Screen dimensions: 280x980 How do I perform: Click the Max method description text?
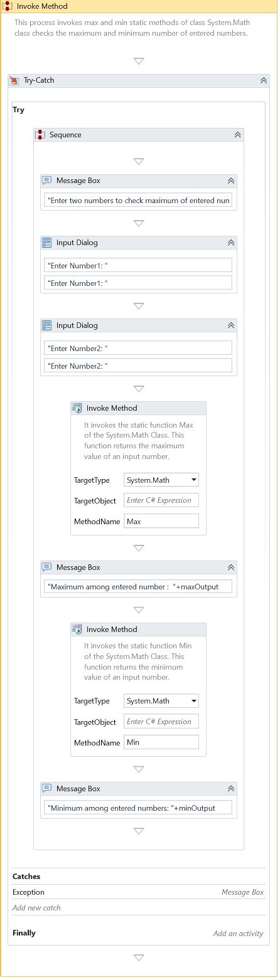[139, 441]
